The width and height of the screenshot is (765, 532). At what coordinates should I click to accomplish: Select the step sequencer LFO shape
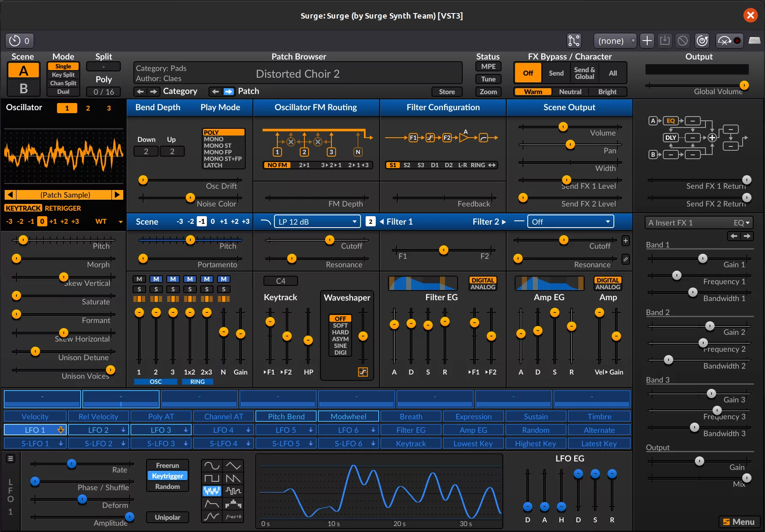pos(233,504)
